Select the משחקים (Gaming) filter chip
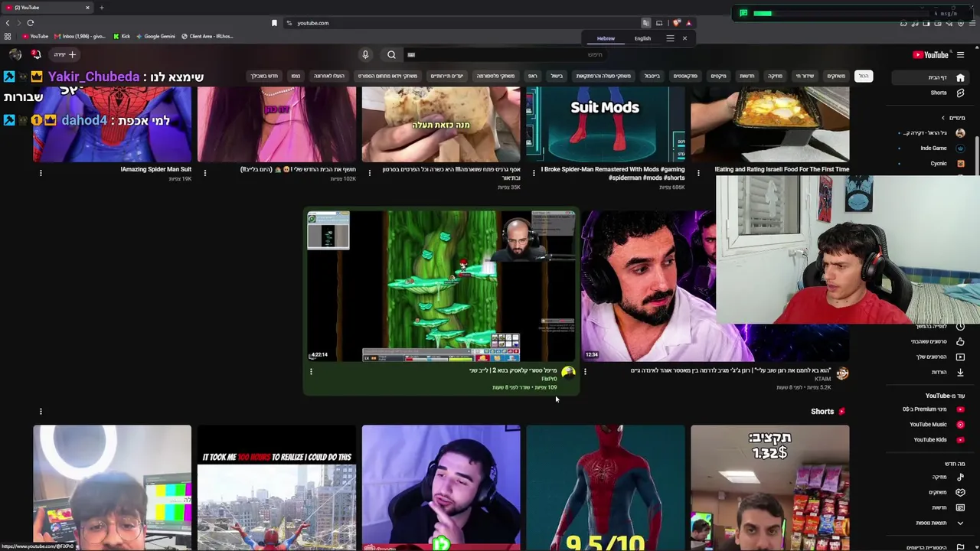980x551 pixels. click(836, 76)
